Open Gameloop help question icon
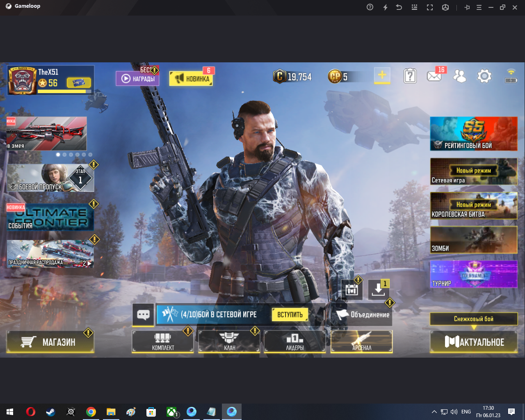Screen dimensions: 525x420 click(370, 7)
